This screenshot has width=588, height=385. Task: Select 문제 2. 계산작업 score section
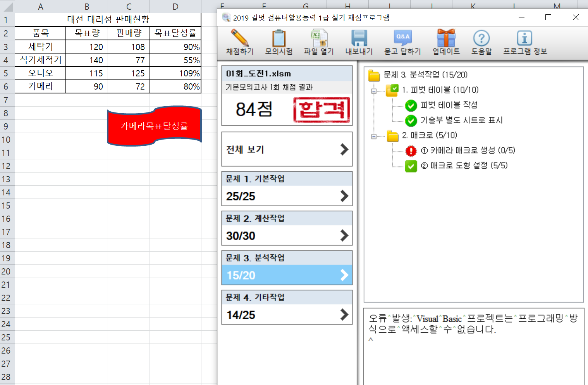(x=287, y=228)
